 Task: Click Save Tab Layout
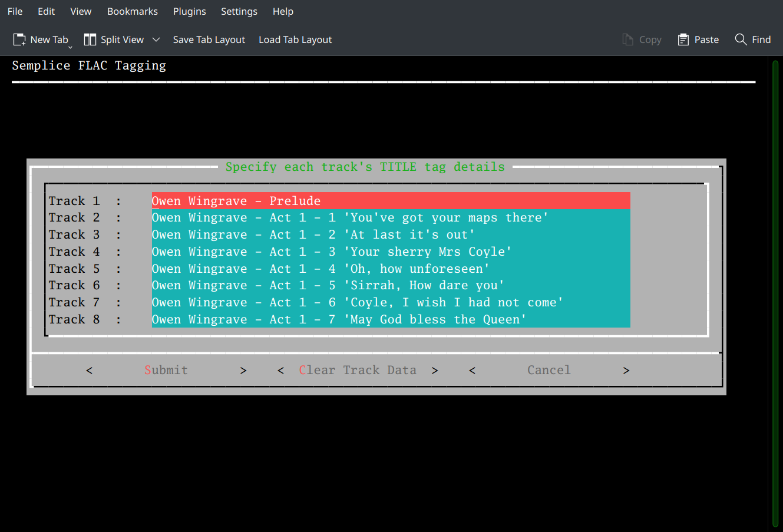[x=209, y=39]
